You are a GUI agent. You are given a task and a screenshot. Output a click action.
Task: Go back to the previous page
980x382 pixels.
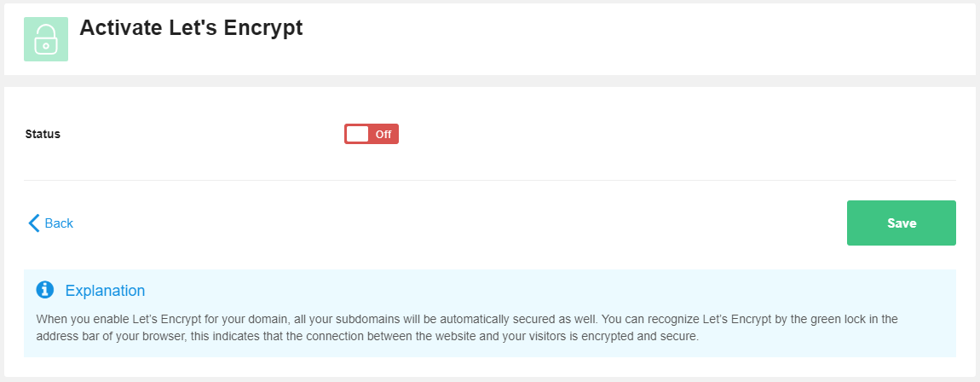click(50, 223)
